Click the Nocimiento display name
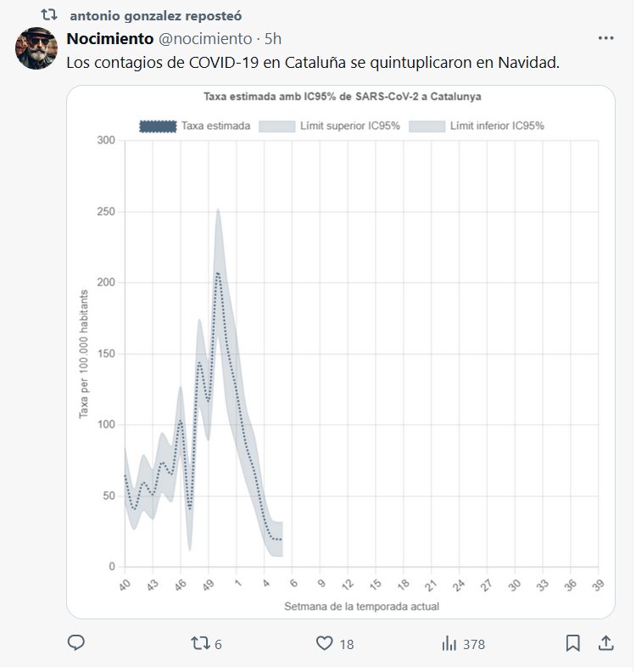636x672 pixels. pyautogui.click(x=109, y=39)
